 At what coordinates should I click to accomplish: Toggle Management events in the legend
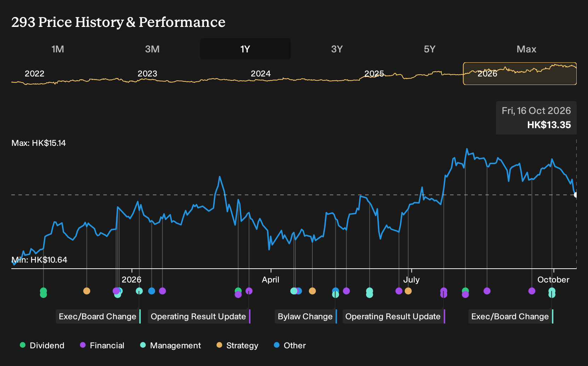pos(171,345)
